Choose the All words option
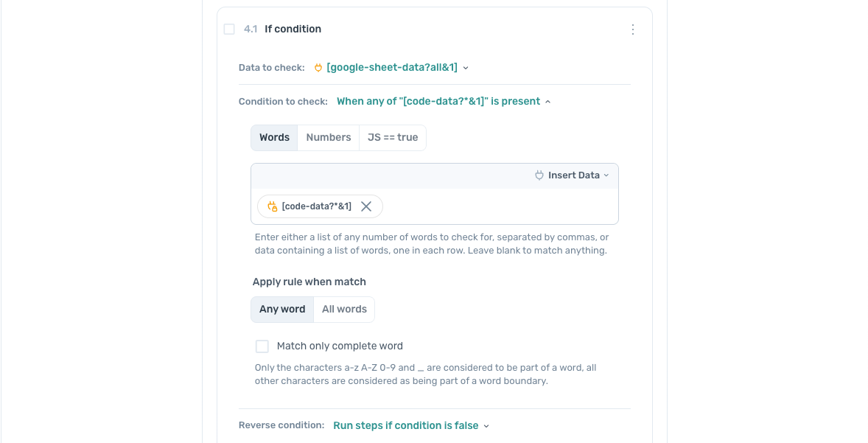This screenshot has width=868, height=443. pos(344,310)
